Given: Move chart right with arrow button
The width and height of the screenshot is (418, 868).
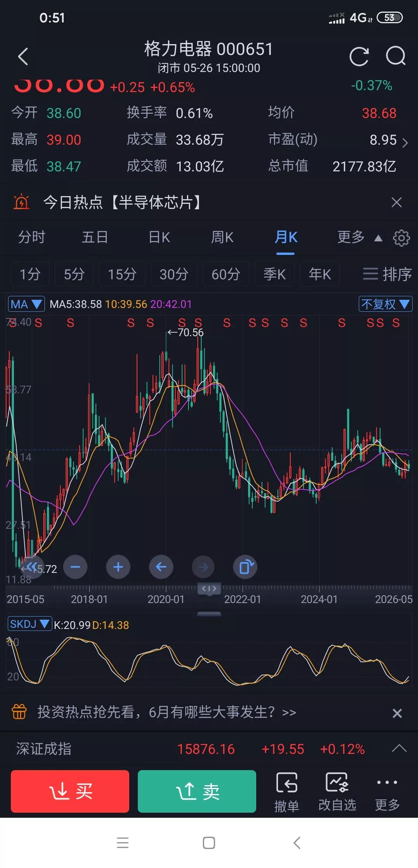Looking at the screenshot, I should tap(203, 567).
